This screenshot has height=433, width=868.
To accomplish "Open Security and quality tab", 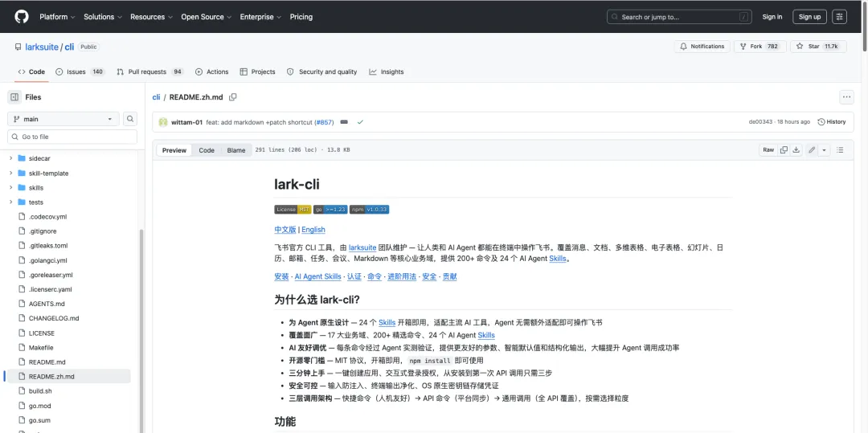I will [322, 71].
